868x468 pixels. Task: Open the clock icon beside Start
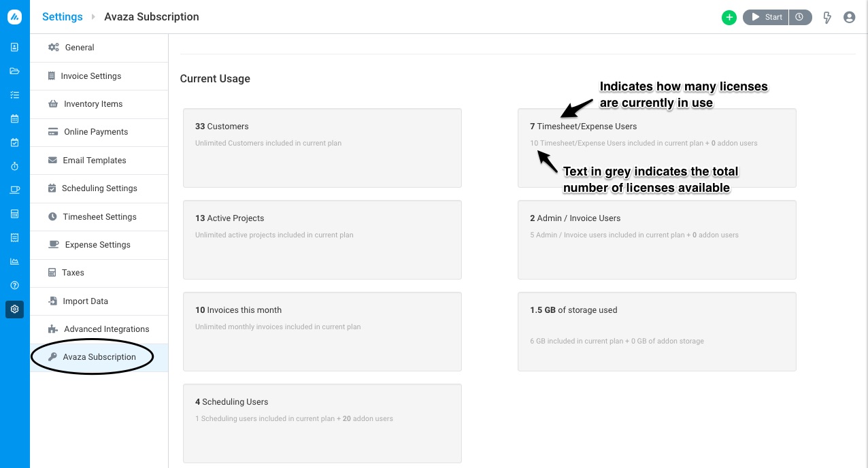click(800, 17)
